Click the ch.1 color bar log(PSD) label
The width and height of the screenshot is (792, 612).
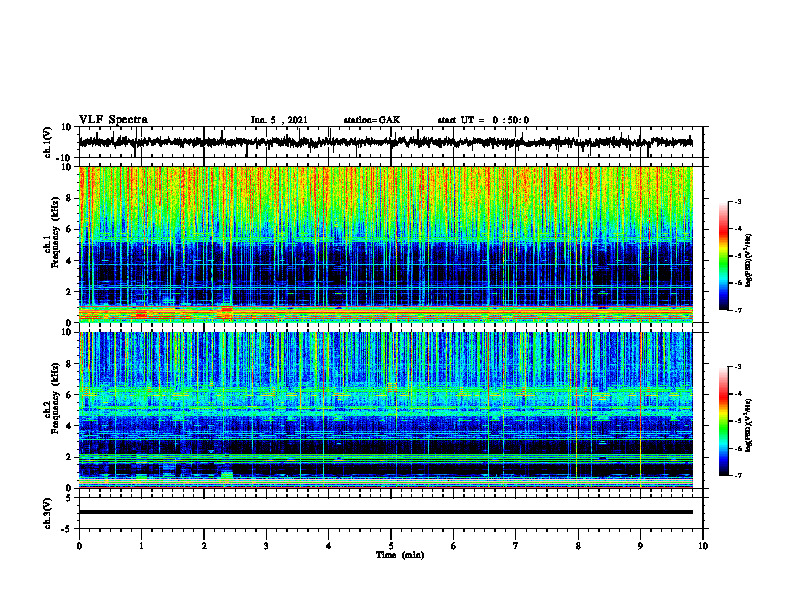click(x=749, y=261)
